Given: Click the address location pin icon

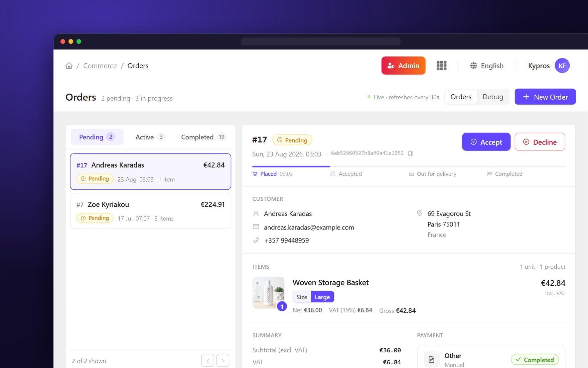Looking at the screenshot, I should pos(420,213).
